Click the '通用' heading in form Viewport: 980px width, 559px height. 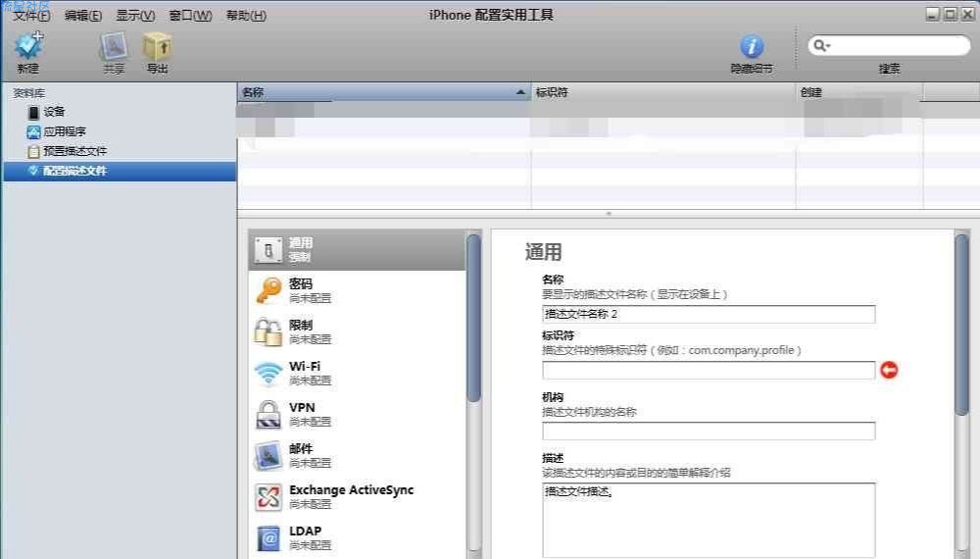pyautogui.click(x=543, y=252)
